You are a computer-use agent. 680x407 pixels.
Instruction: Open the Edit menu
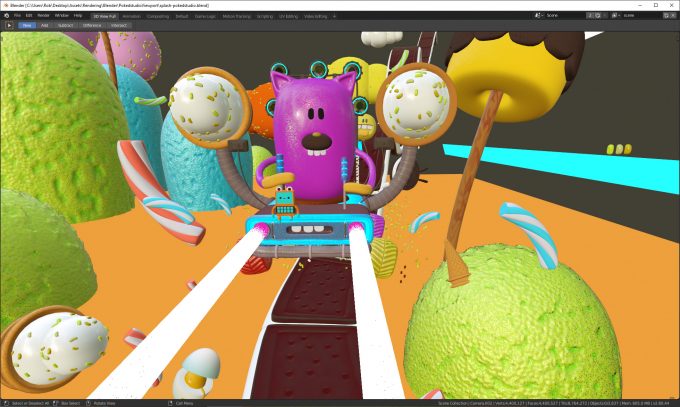pyautogui.click(x=29, y=16)
